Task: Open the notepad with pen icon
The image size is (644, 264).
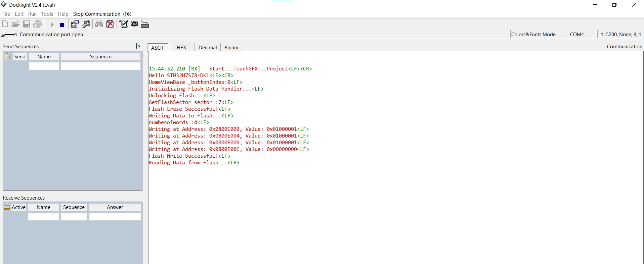Action: [123, 24]
